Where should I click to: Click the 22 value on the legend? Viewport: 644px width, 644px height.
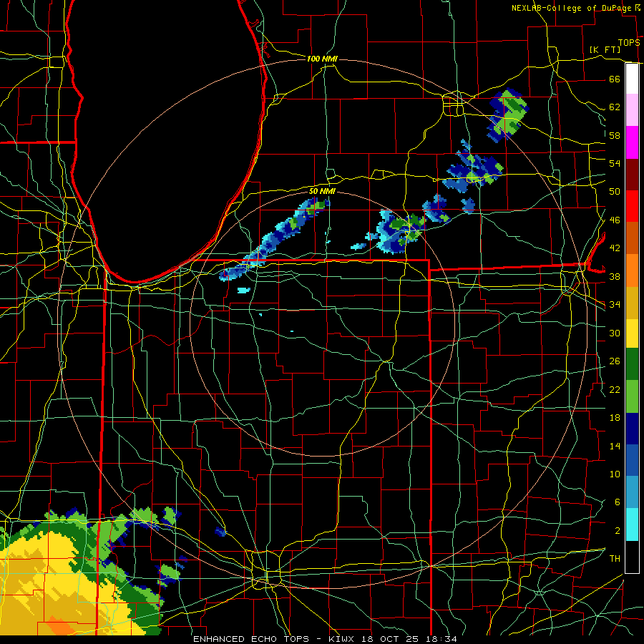click(x=615, y=389)
